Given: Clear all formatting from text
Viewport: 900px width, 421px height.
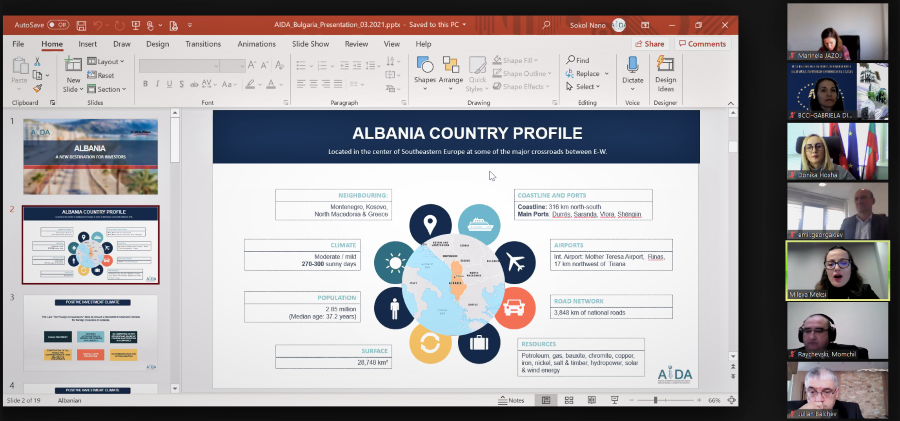Looking at the screenshot, I should (280, 65).
